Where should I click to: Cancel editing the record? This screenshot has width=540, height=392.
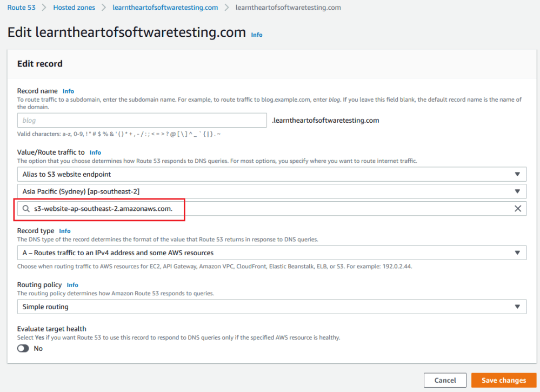tap(445, 380)
